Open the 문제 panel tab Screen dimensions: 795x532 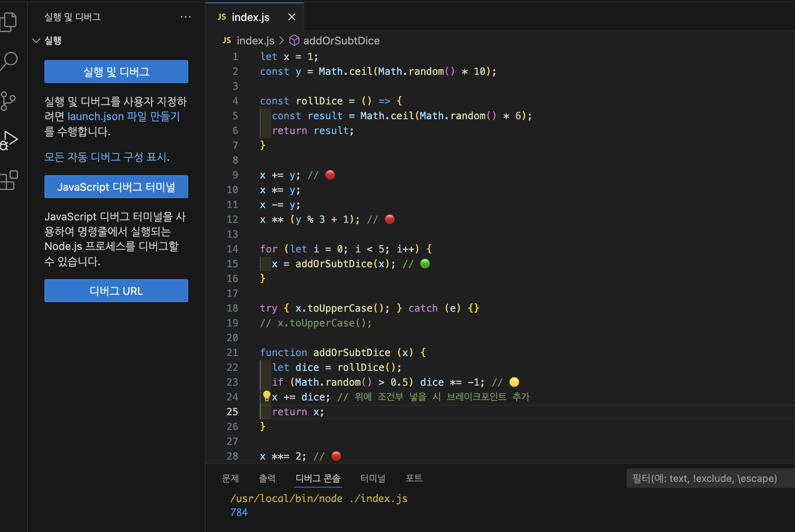coord(230,478)
